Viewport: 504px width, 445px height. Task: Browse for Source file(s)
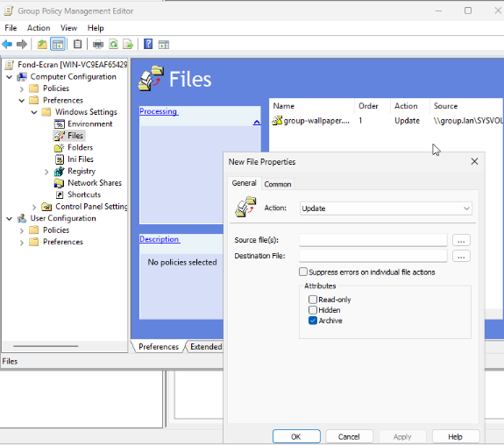tap(461, 240)
